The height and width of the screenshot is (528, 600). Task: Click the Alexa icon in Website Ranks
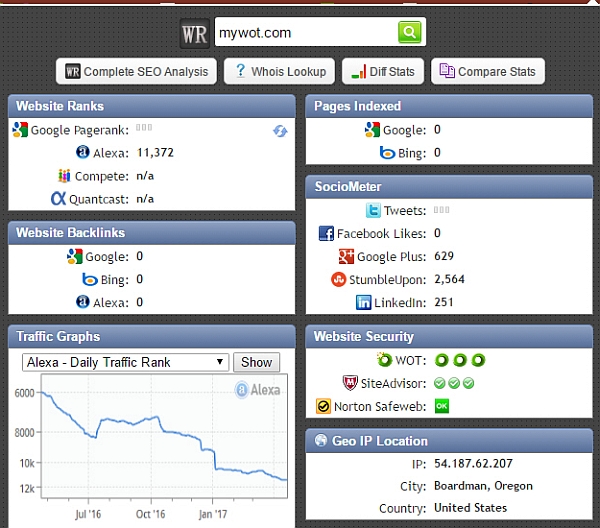click(83, 152)
